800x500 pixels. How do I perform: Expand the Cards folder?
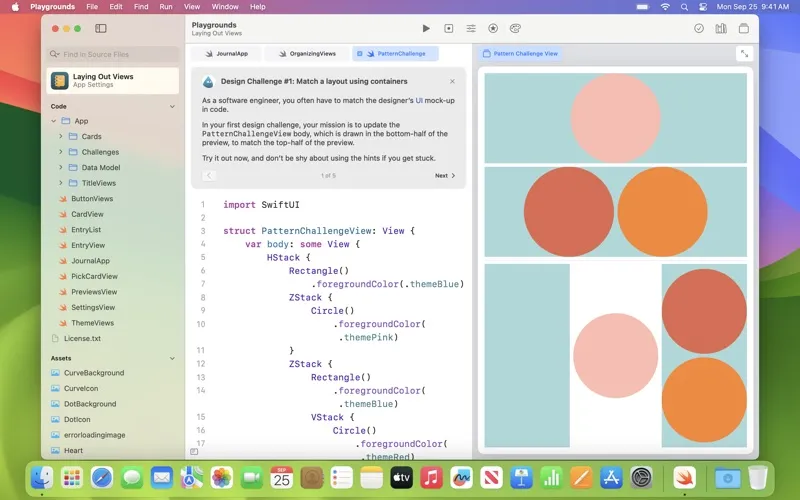[61, 136]
